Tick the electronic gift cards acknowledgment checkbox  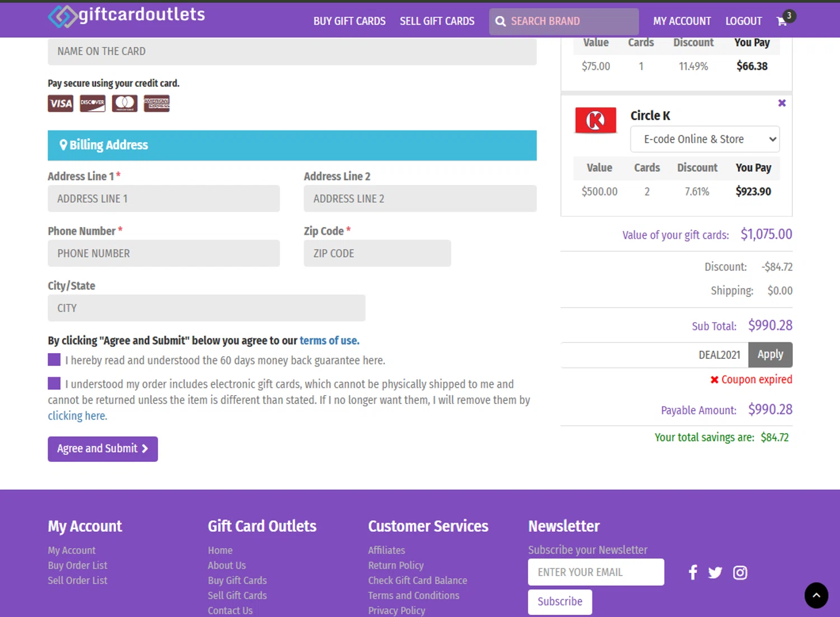(54, 383)
